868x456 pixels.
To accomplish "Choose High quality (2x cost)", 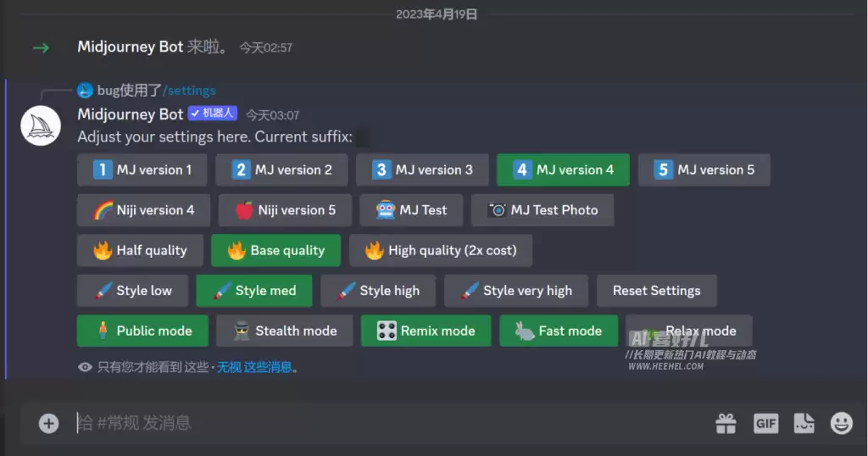I will [x=441, y=251].
